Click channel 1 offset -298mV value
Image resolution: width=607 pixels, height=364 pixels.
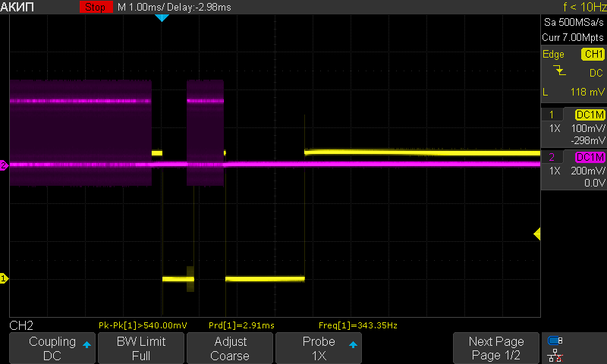(x=587, y=140)
